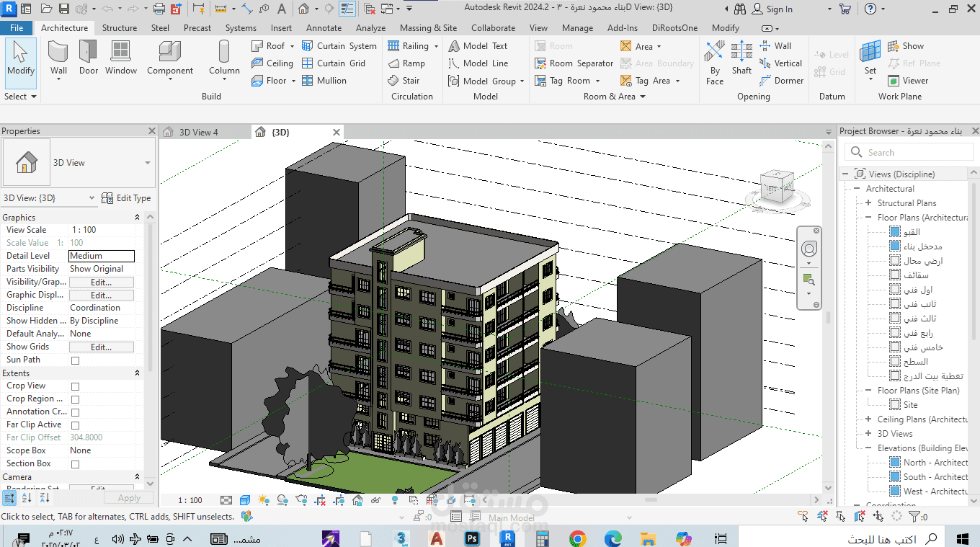
Task: Open the Select panel dropdown
Action: click(x=20, y=97)
